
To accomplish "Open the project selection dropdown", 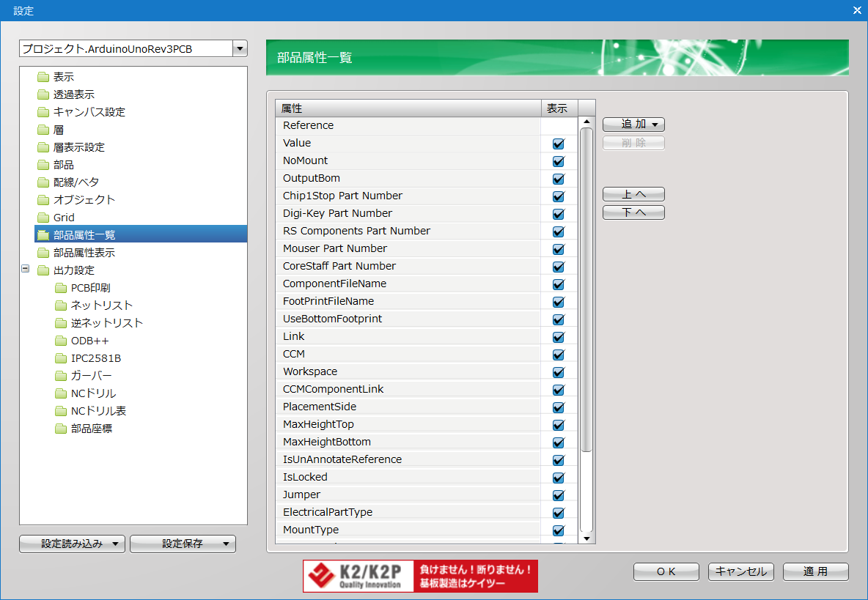I will [x=239, y=49].
